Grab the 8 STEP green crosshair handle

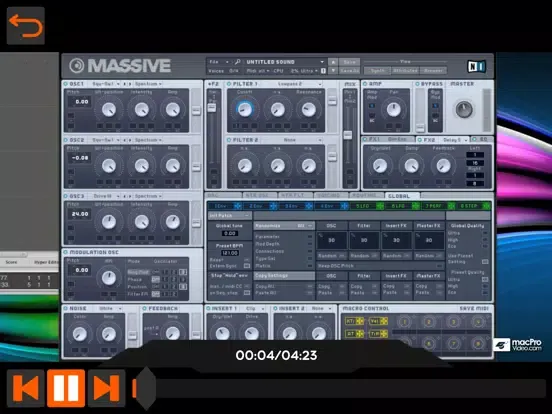click(x=486, y=206)
